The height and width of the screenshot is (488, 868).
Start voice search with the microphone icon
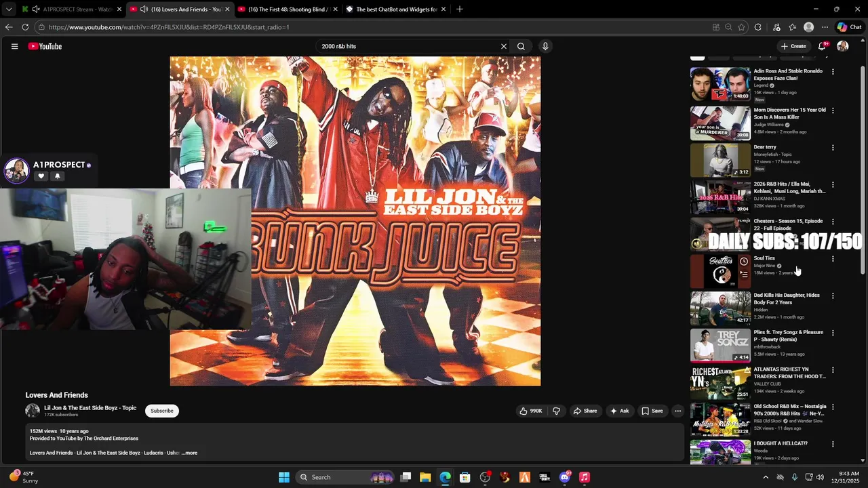click(x=545, y=46)
